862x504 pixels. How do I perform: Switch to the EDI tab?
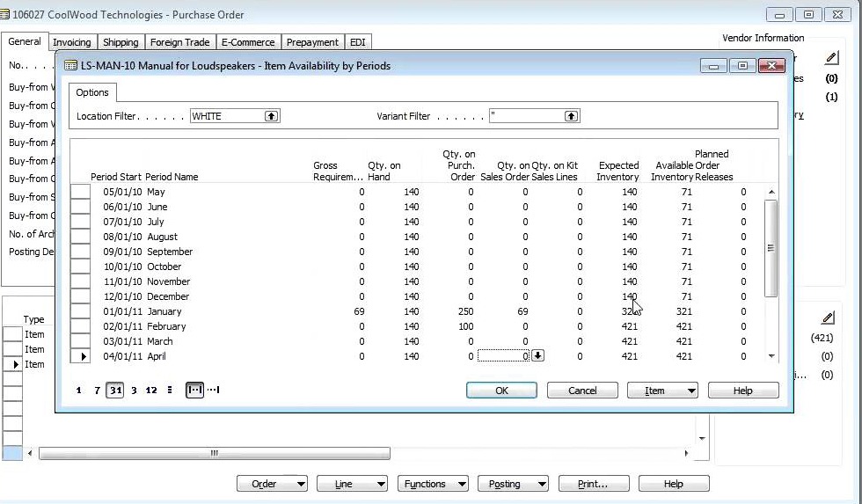pyautogui.click(x=357, y=42)
